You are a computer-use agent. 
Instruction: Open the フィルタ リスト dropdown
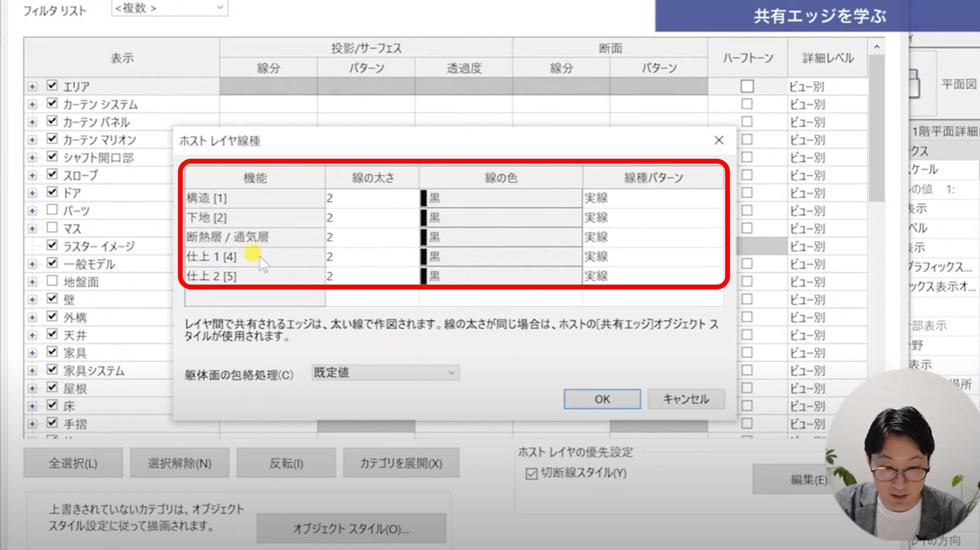pyautogui.click(x=170, y=8)
